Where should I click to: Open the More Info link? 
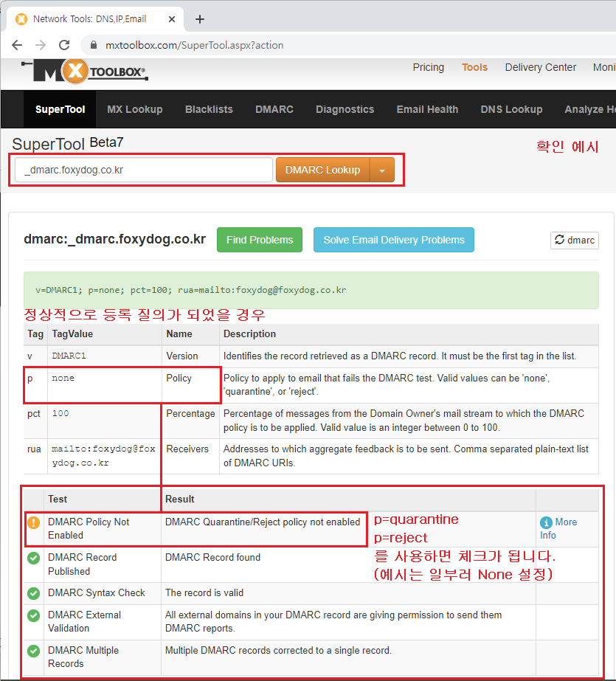558,528
